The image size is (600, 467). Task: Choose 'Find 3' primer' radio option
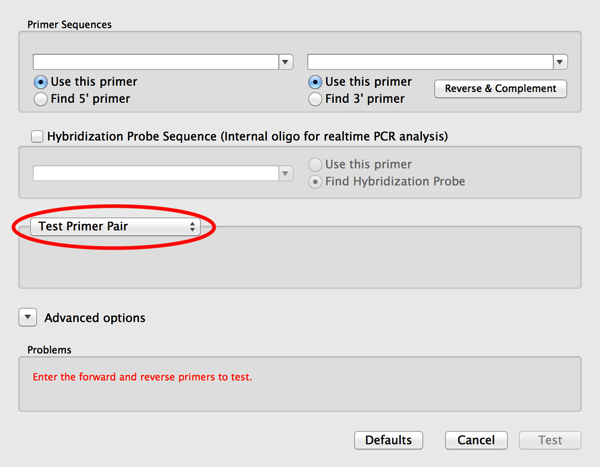tap(316, 99)
